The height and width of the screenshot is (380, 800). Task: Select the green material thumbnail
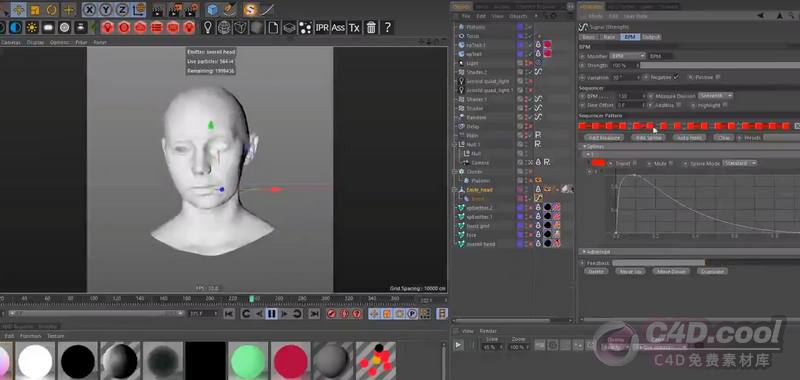coord(248,361)
